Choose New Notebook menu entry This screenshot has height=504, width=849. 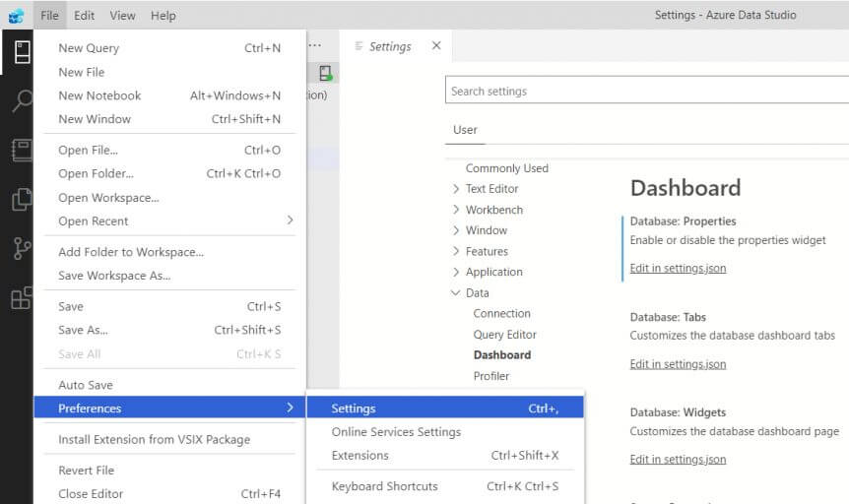pos(169,95)
